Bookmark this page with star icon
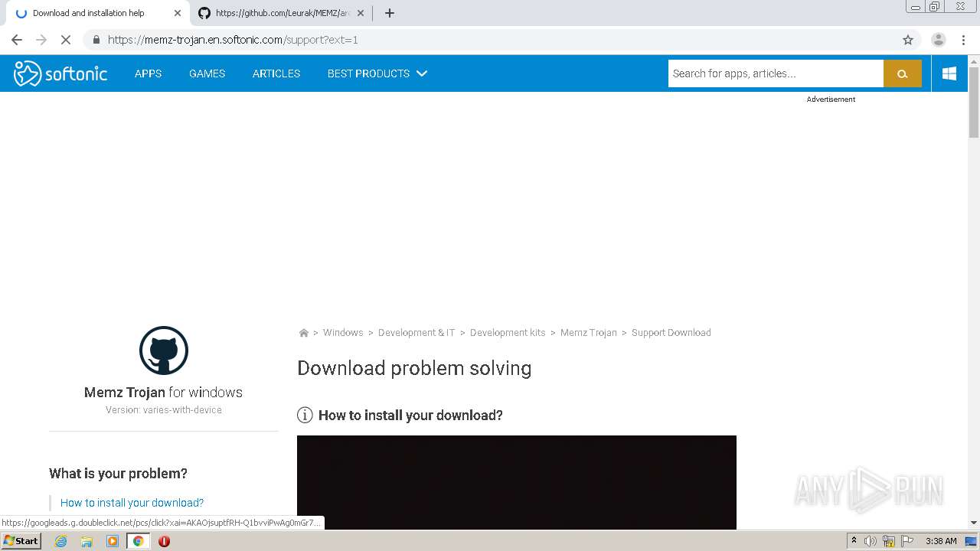Image resolution: width=980 pixels, height=551 pixels. point(908,40)
